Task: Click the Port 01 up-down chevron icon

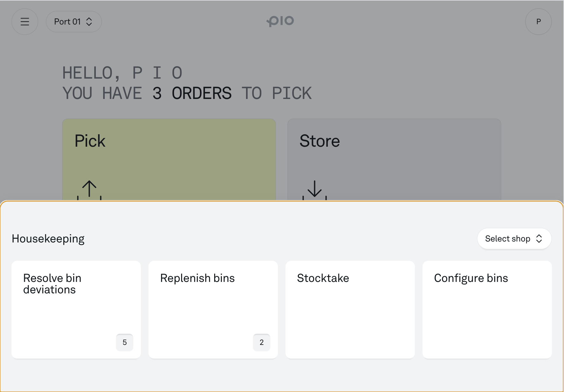Action: [x=89, y=22]
